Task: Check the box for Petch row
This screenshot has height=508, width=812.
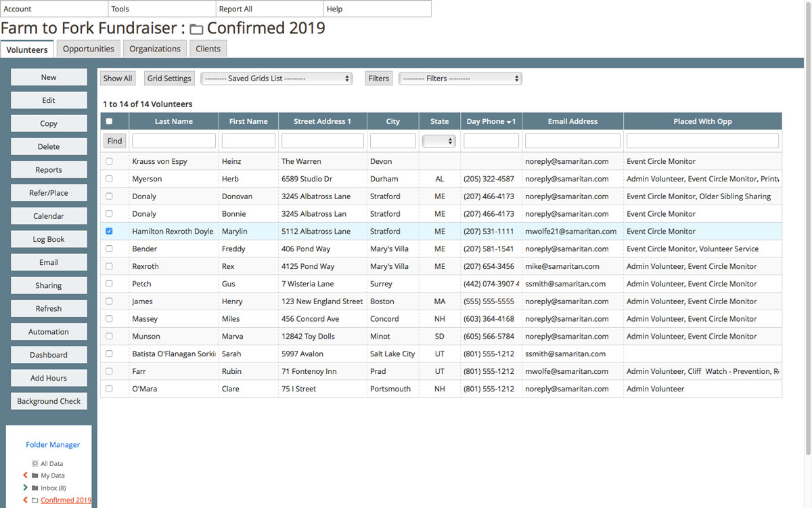Action: tap(109, 284)
